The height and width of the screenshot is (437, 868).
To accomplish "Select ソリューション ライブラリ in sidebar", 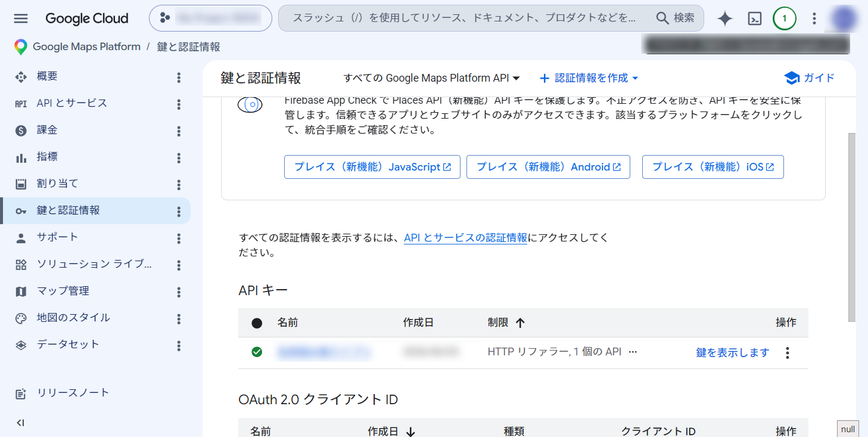I will pos(94,264).
